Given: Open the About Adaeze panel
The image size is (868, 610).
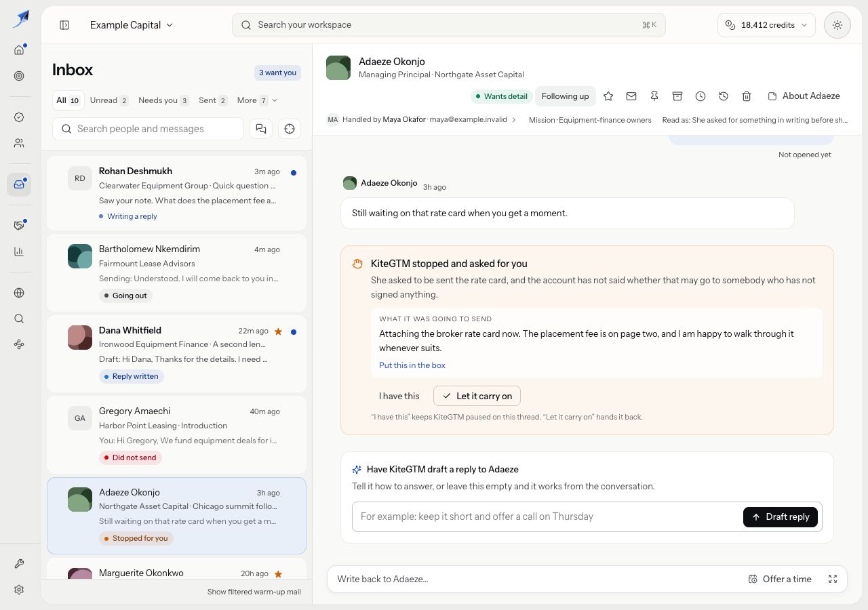Looking at the screenshot, I should (x=804, y=96).
